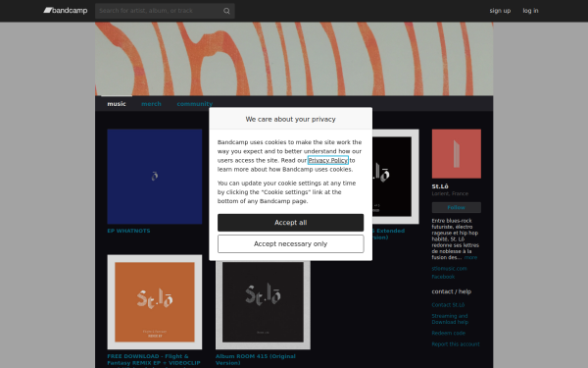The width and height of the screenshot is (588, 368).
Task: Open Streaming and Download help link
Action: coord(450,319)
